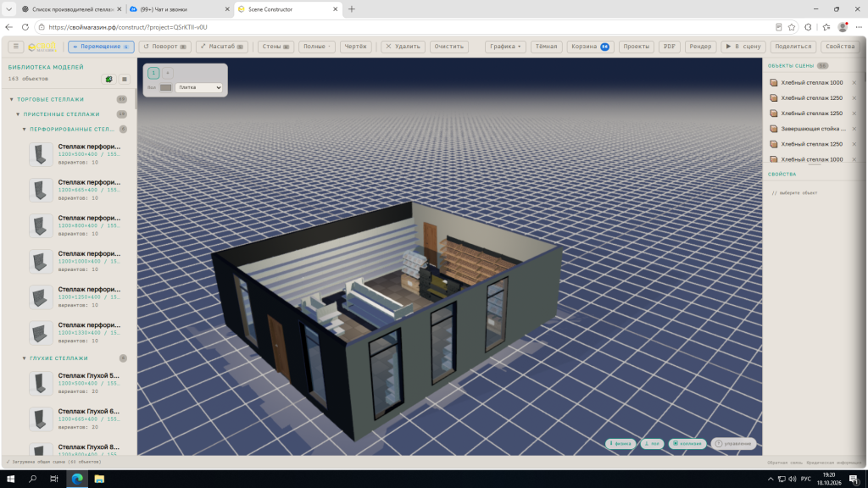Screen dimensions: 868x488
Task: Remove the Завершающая стойка object from the scene
Action: coord(854,129)
